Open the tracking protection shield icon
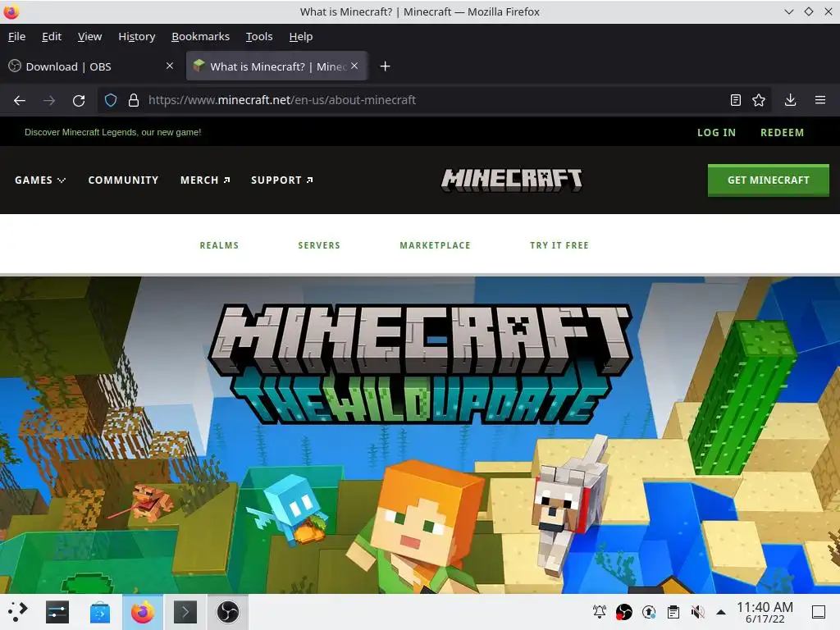The height and width of the screenshot is (630, 840). [x=111, y=100]
